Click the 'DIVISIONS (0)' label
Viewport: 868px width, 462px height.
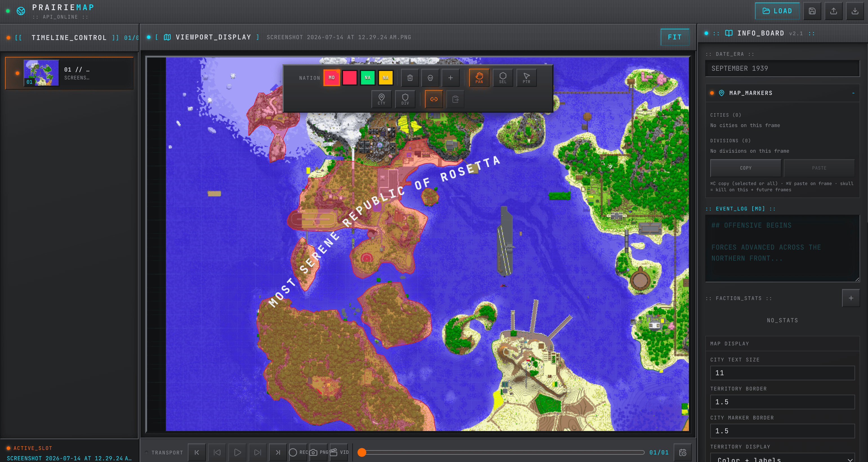pyautogui.click(x=730, y=141)
